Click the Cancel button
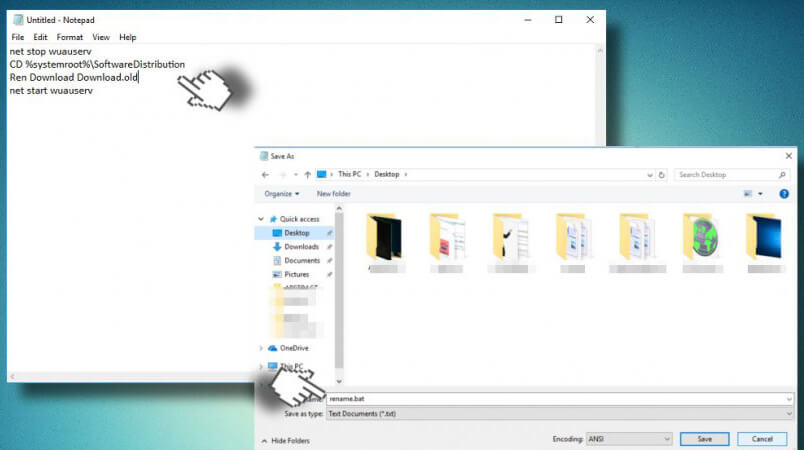Screen dimensions: 804x450 pos(762,439)
